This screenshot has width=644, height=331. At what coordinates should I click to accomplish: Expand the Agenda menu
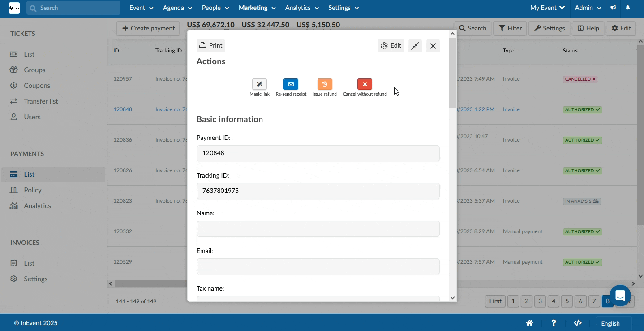point(177,8)
